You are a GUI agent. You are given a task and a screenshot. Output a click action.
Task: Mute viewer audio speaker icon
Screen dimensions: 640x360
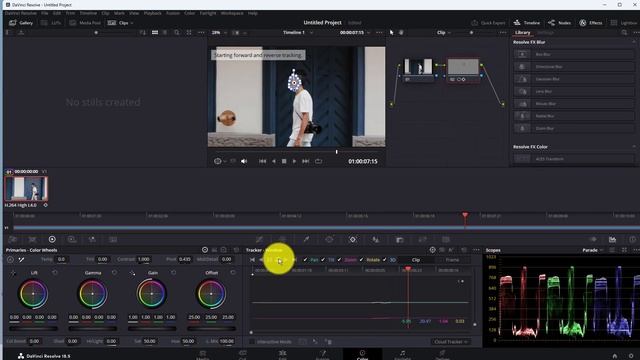click(244, 161)
